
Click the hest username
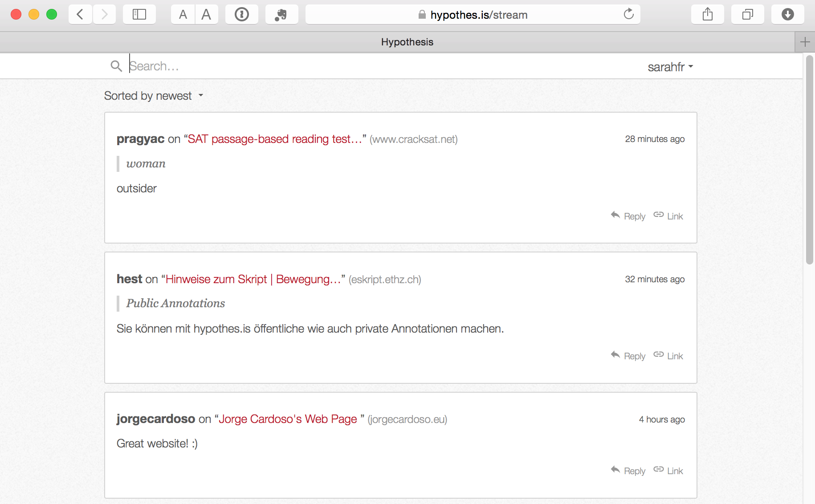tap(129, 279)
